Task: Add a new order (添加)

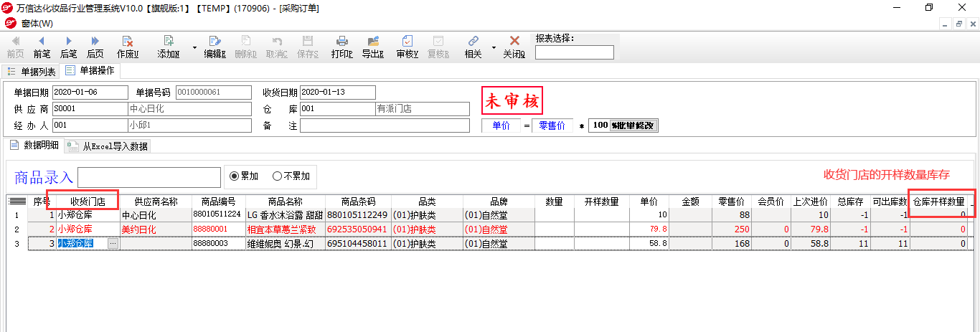Action: click(169, 47)
